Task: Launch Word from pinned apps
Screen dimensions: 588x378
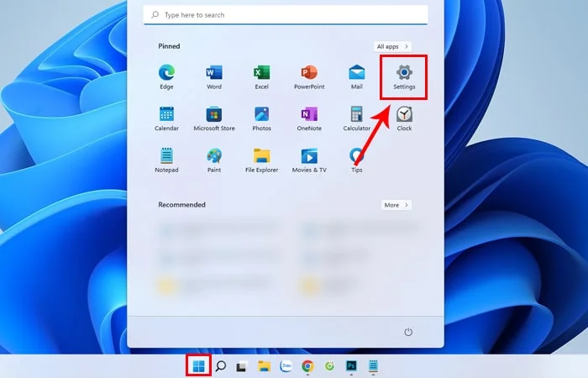Action: click(214, 77)
